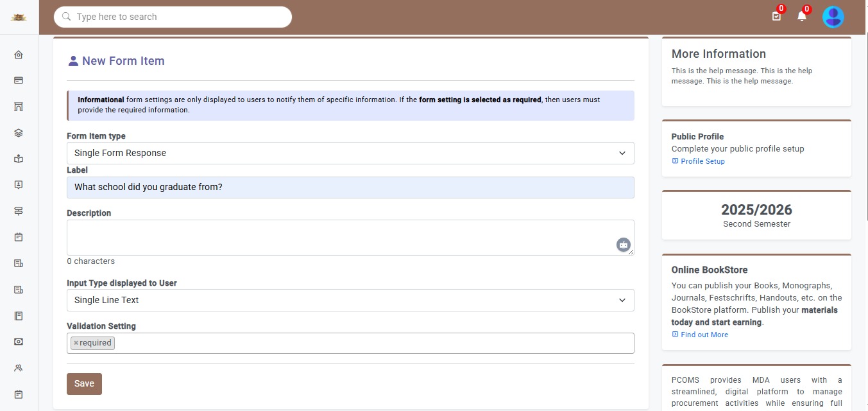Click the site logo in the top-left corner
Screen dimensions: 868x411
pos(19,17)
